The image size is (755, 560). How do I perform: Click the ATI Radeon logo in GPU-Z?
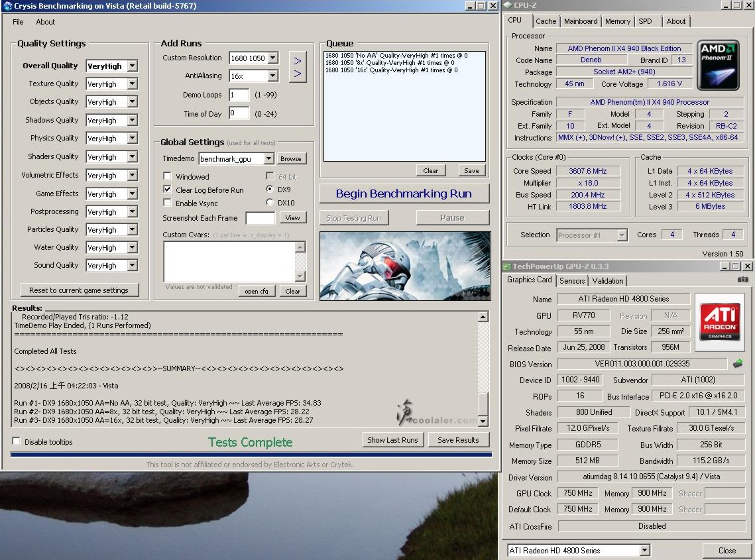pyautogui.click(x=720, y=321)
